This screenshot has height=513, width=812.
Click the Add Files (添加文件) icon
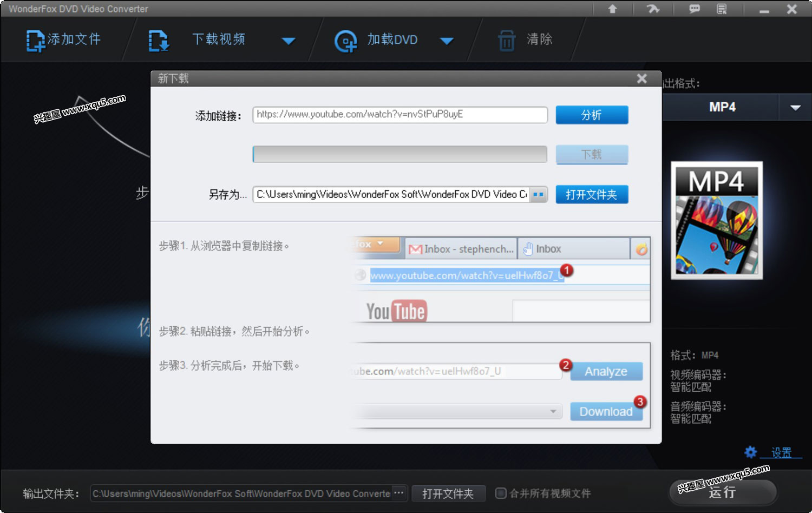[x=36, y=41]
